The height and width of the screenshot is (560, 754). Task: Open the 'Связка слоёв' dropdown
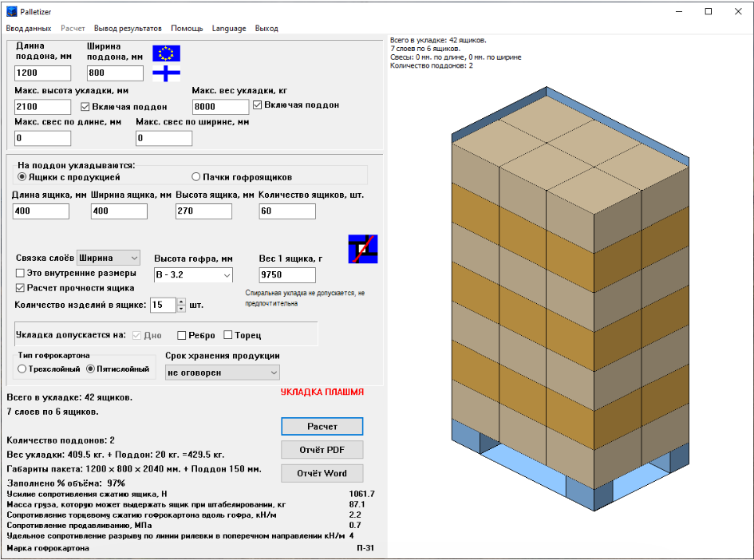(x=109, y=258)
